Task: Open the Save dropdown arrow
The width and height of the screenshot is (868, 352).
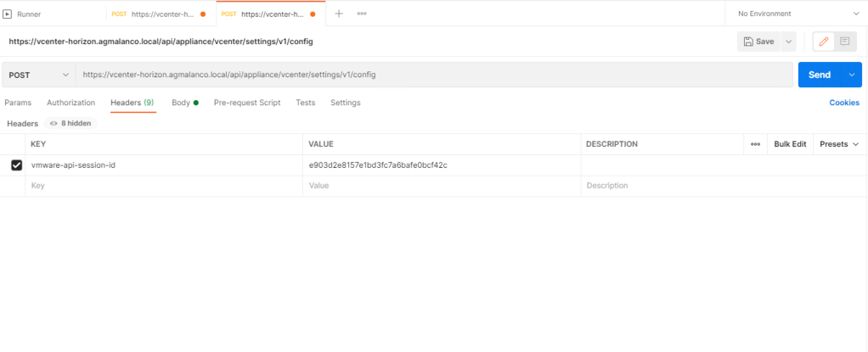Action: coord(788,42)
